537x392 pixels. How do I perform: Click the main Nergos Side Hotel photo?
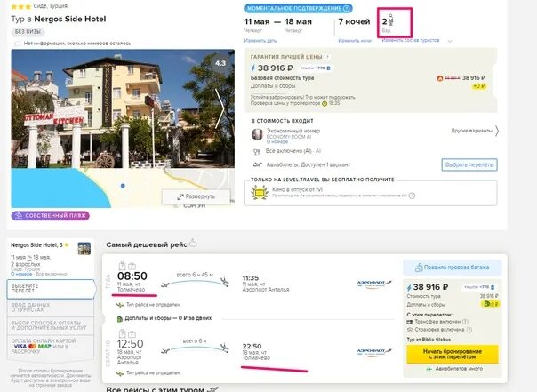pyautogui.click(x=123, y=108)
